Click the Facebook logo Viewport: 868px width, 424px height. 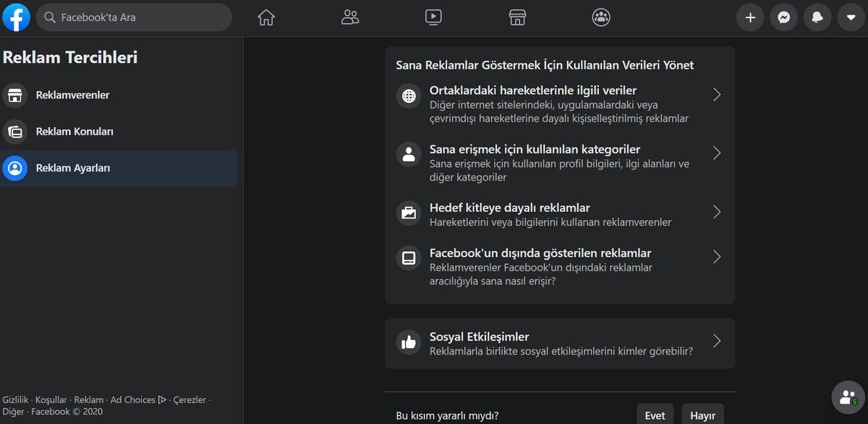click(x=16, y=17)
